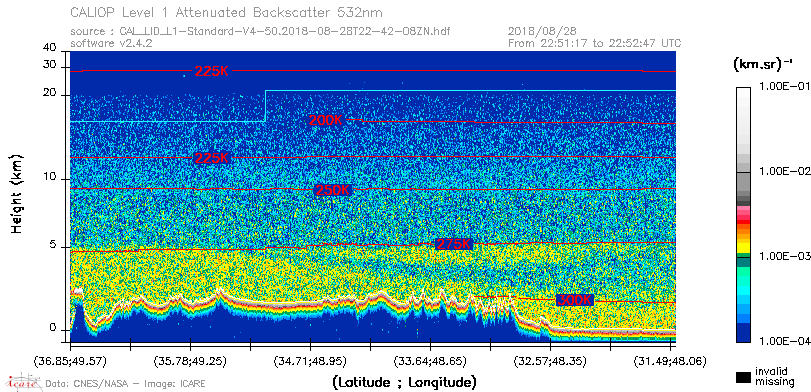The width and height of the screenshot is (811, 392).
Task: Click the '200K' temperature contour label
Action: tap(326, 120)
